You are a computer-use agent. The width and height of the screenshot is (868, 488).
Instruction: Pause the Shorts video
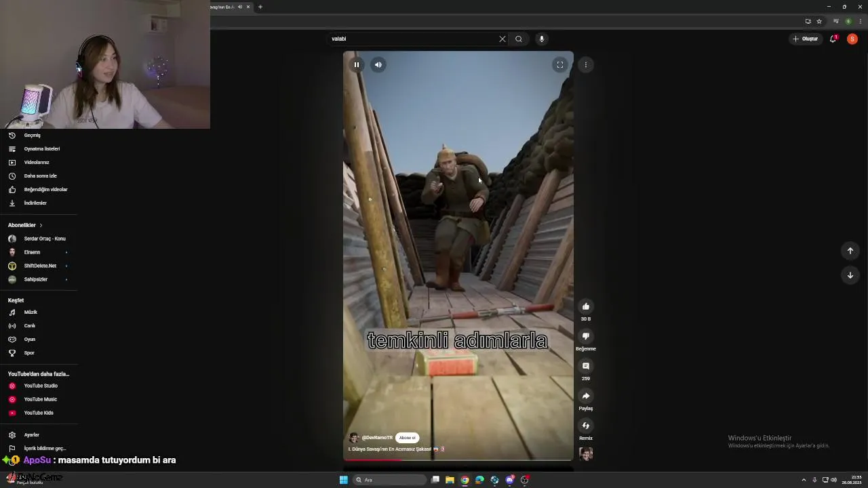tap(356, 65)
